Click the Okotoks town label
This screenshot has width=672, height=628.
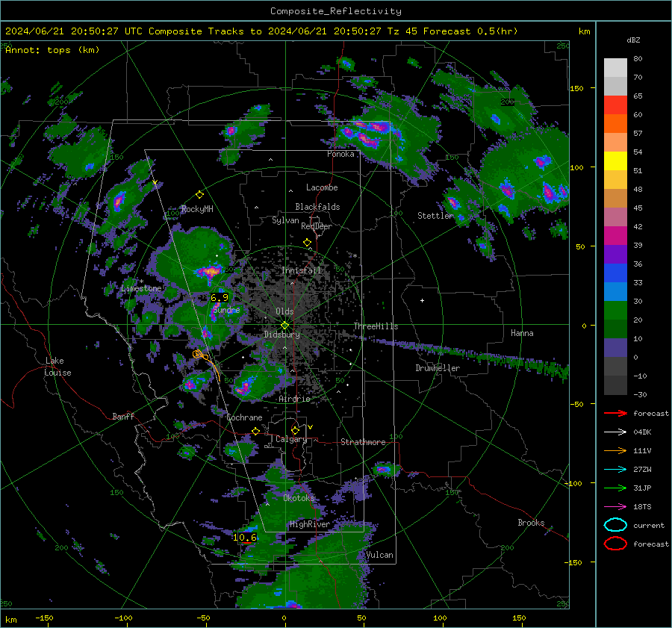tap(299, 498)
